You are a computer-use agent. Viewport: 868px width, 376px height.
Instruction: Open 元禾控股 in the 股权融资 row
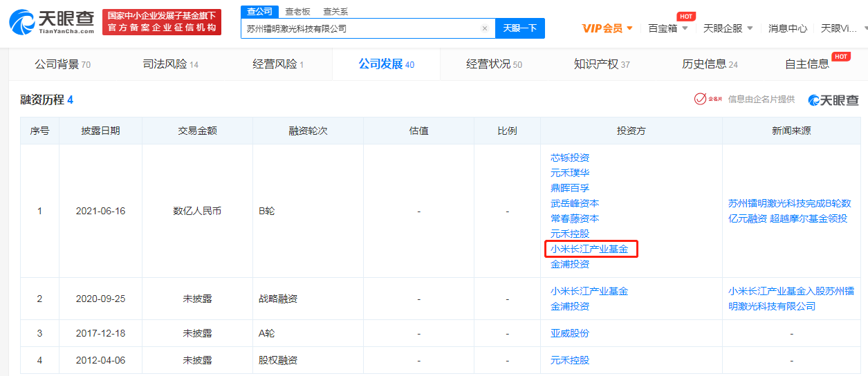click(x=570, y=360)
